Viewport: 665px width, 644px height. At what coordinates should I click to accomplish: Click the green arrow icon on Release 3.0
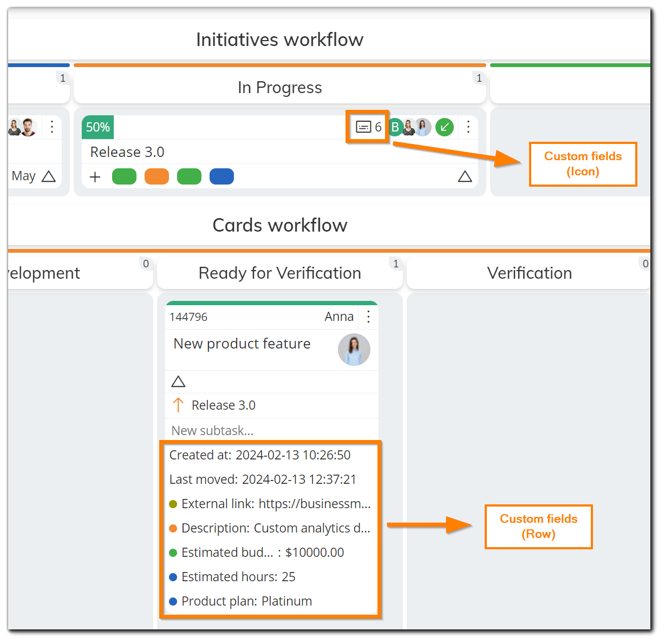tap(445, 127)
